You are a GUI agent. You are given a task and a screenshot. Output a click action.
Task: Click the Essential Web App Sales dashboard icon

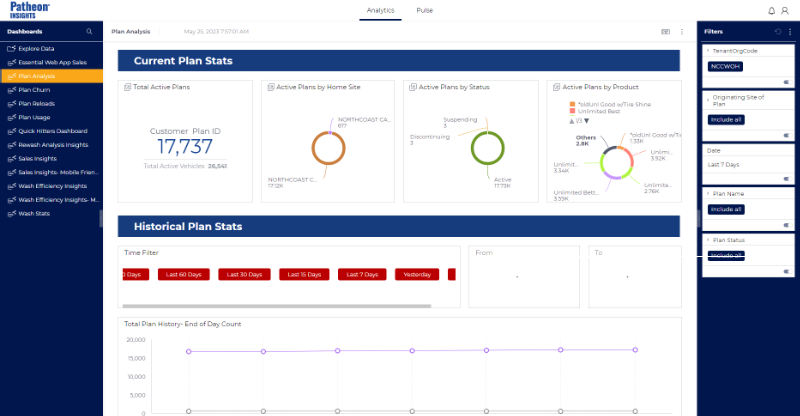click(x=11, y=62)
